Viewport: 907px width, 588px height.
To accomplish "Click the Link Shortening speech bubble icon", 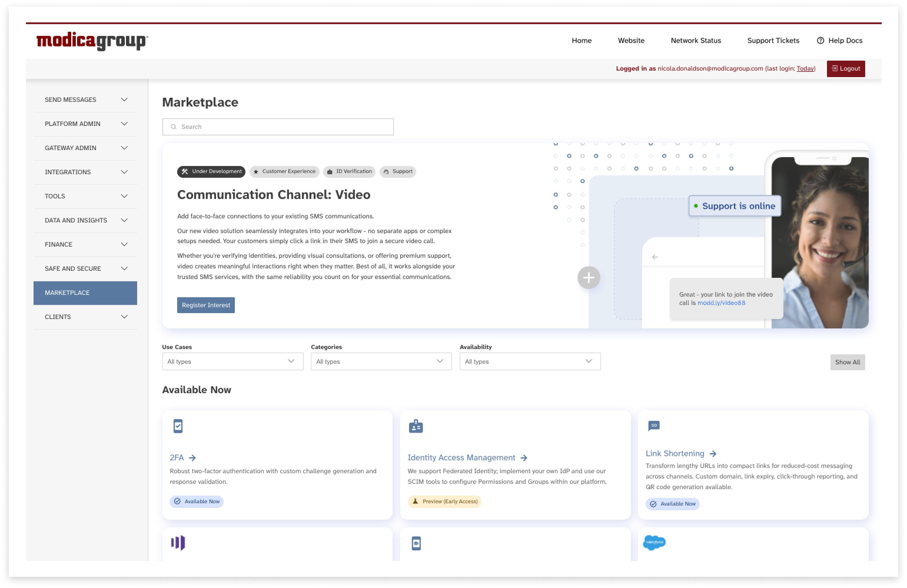I will (x=653, y=426).
